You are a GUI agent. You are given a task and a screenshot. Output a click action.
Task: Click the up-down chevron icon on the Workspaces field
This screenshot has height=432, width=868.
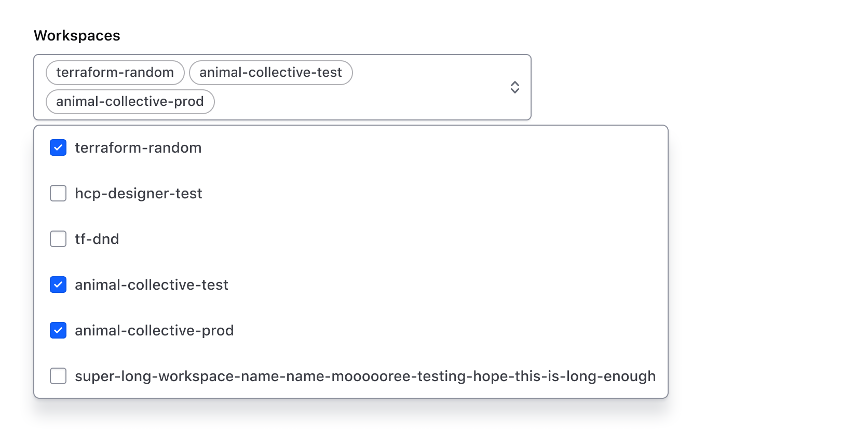tap(514, 87)
